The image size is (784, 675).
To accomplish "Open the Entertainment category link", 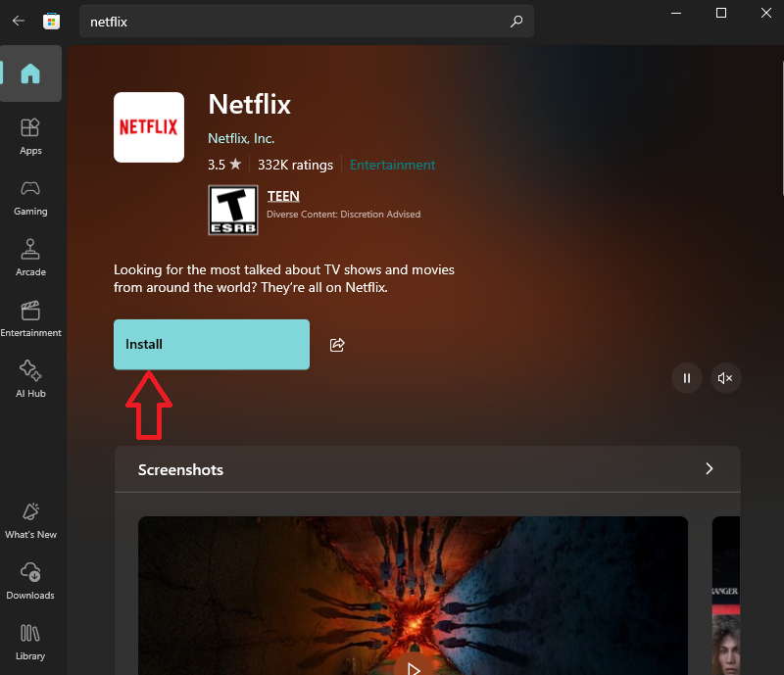I will 393,165.
